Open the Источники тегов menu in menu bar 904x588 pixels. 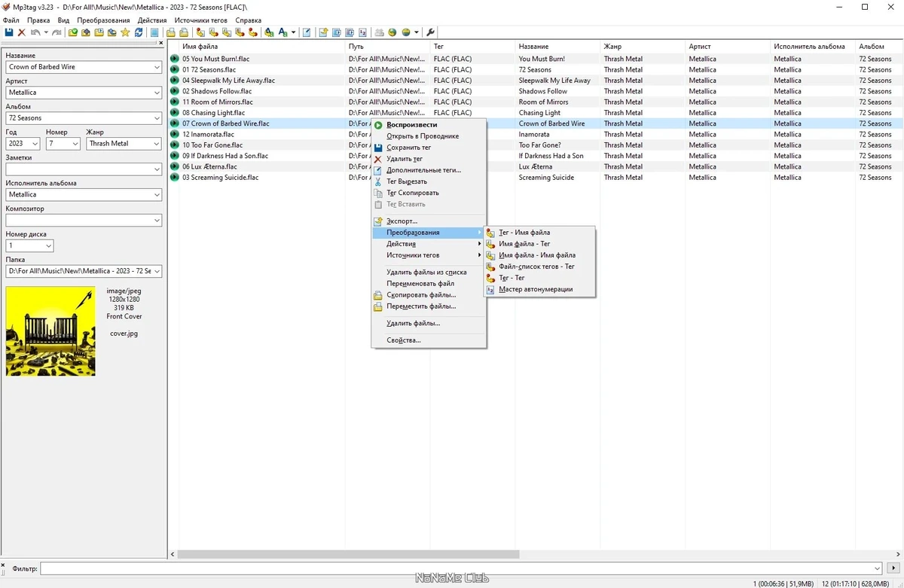click(x=201, y=20)
